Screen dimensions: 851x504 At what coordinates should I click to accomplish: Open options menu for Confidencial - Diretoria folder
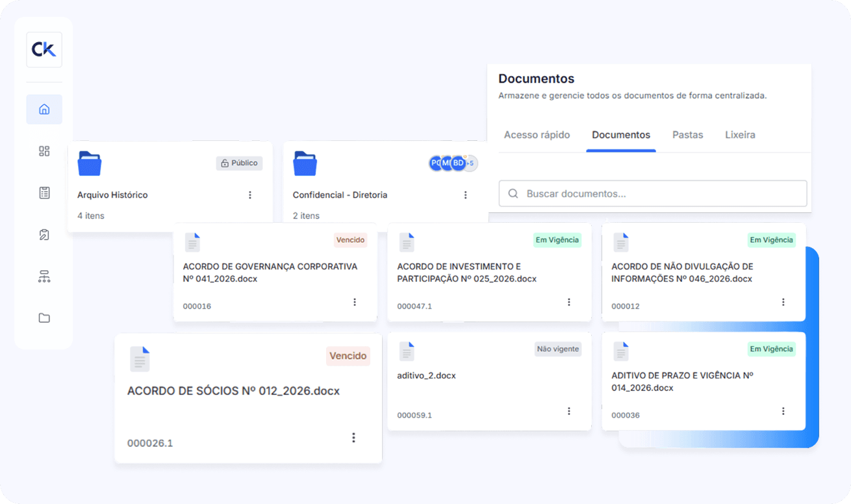[x=465, y=195]
